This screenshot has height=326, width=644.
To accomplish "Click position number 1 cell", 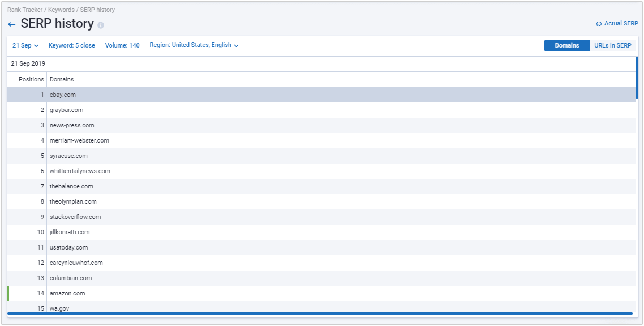I will pyautogui.click(x=27, y=95).
